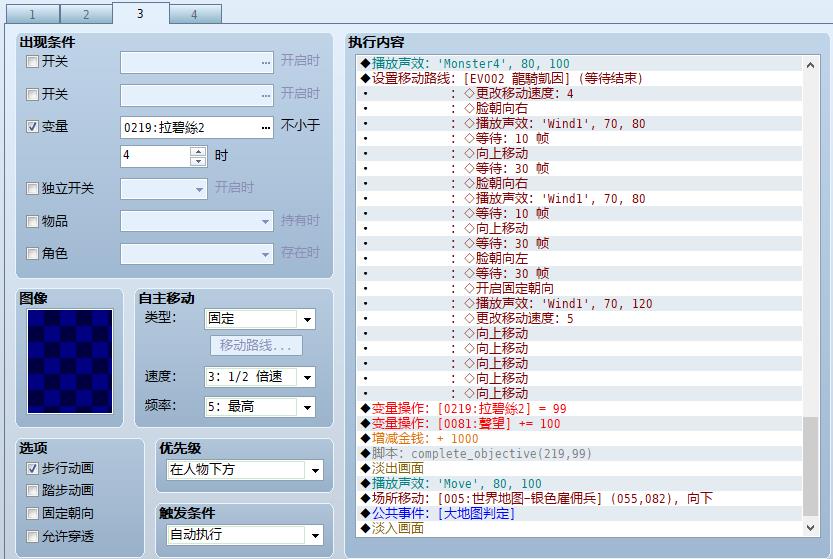Screen dimensions: 833x559
Task: Check the 踏步动画 option
Action: (x=32, y=490)
